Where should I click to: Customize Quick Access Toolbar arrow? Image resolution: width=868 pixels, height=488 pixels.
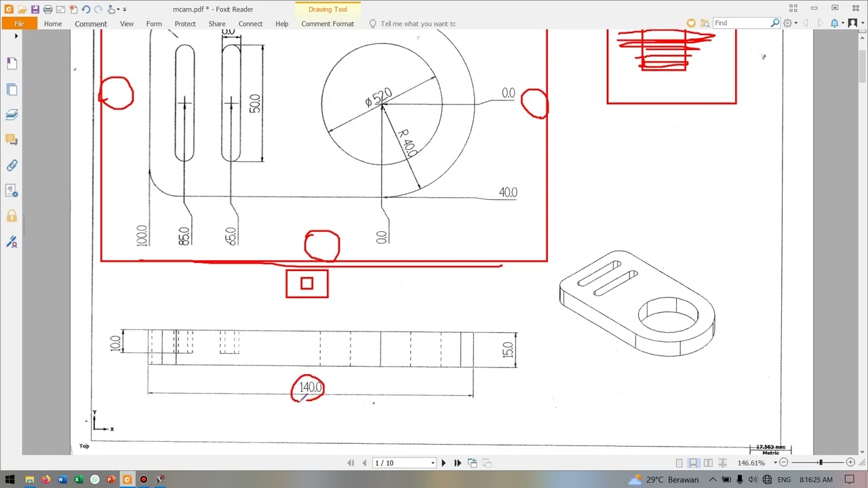tap(125, 9)
